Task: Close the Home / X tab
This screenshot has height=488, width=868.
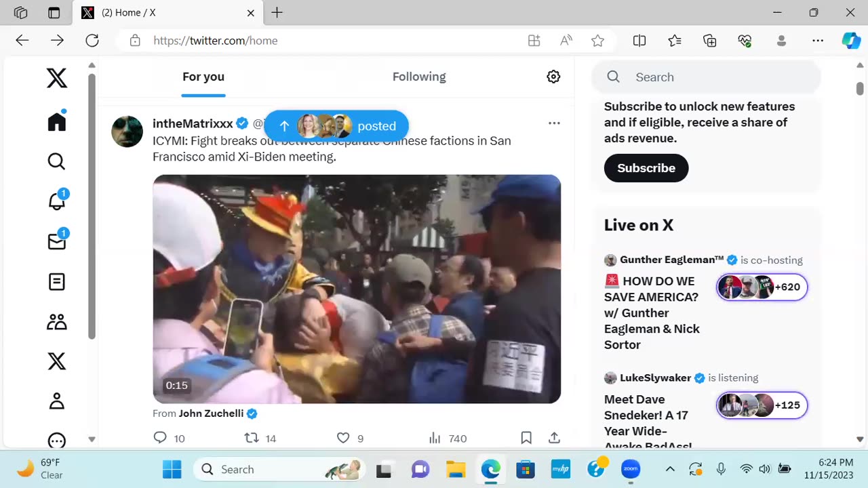Action: (x=250, y=13)
